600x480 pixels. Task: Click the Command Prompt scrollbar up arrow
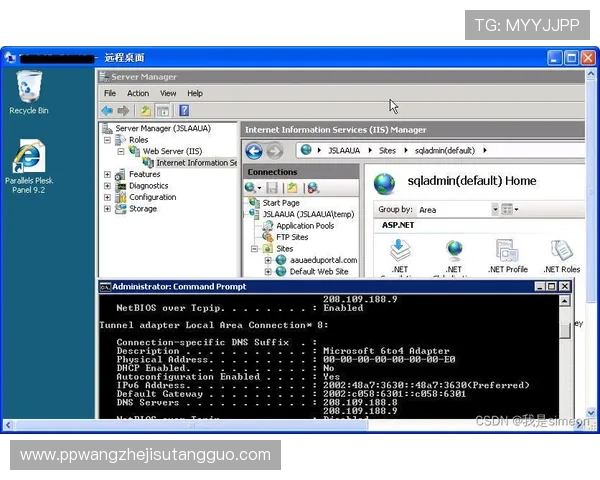click(564, 301)
